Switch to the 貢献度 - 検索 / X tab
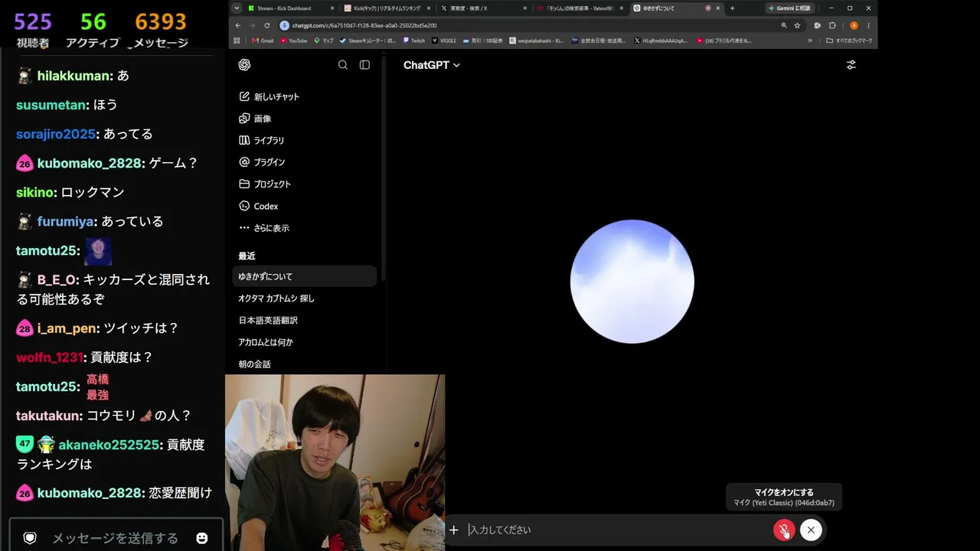Viewport: 980px width, 551px height. pyautogui.click(x=484, y=8)
